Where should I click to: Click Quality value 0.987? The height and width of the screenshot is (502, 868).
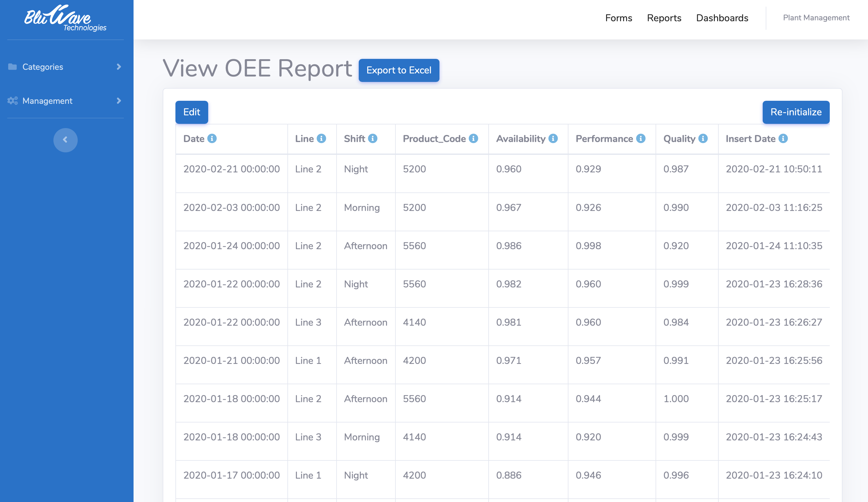pos(676,169)
